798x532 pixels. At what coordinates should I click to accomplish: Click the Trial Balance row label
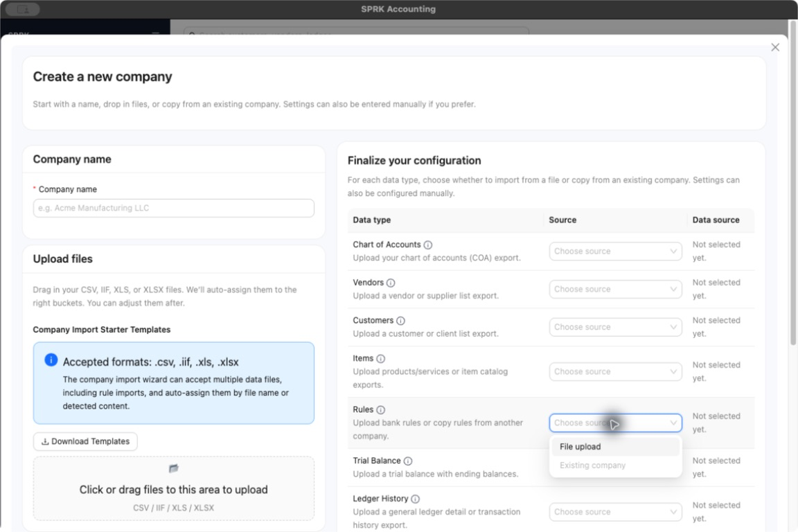[377, 461]
